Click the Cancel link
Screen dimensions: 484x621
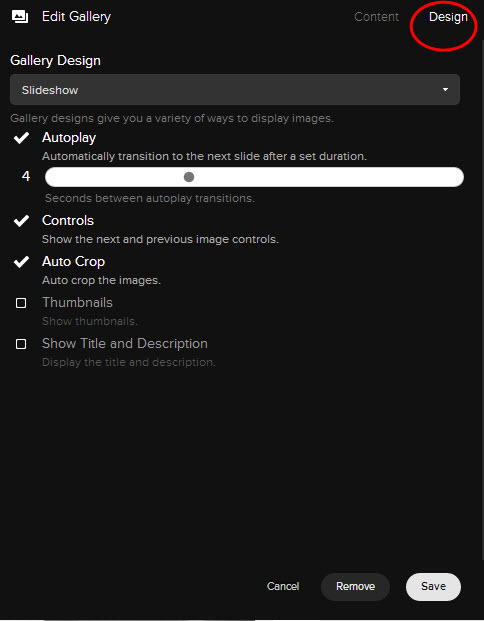coord(283,586)
